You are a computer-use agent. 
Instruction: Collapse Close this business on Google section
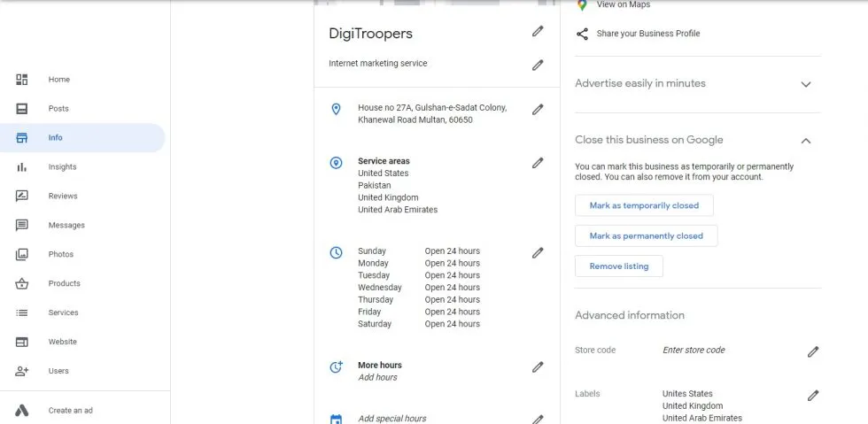click(805, 141)
